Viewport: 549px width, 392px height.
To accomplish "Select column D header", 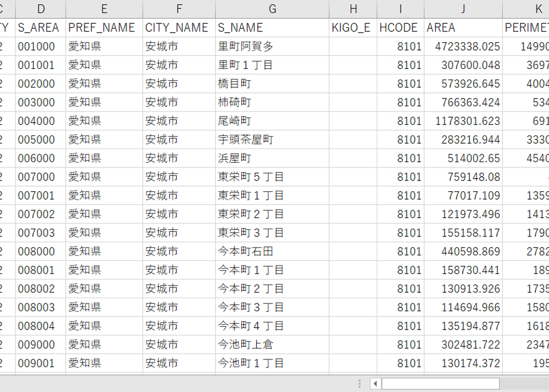I will pos(40,9).
